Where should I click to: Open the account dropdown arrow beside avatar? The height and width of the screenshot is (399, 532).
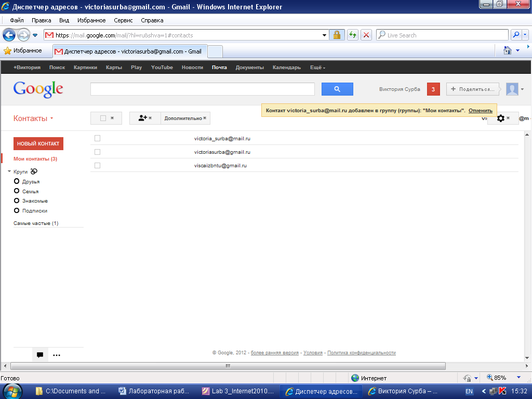(522, 89)
